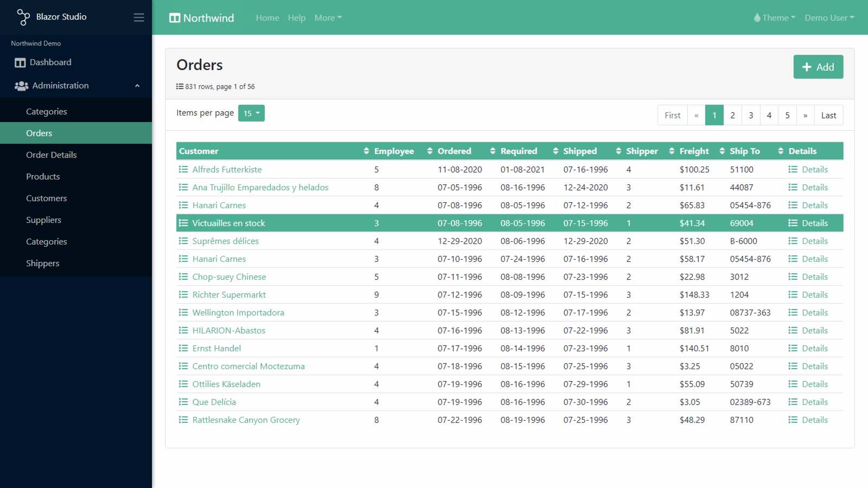Open Rattlesnake Canyon Grocery customer link
The width and height of the screenshot is (868, 488).
[246, 420]
